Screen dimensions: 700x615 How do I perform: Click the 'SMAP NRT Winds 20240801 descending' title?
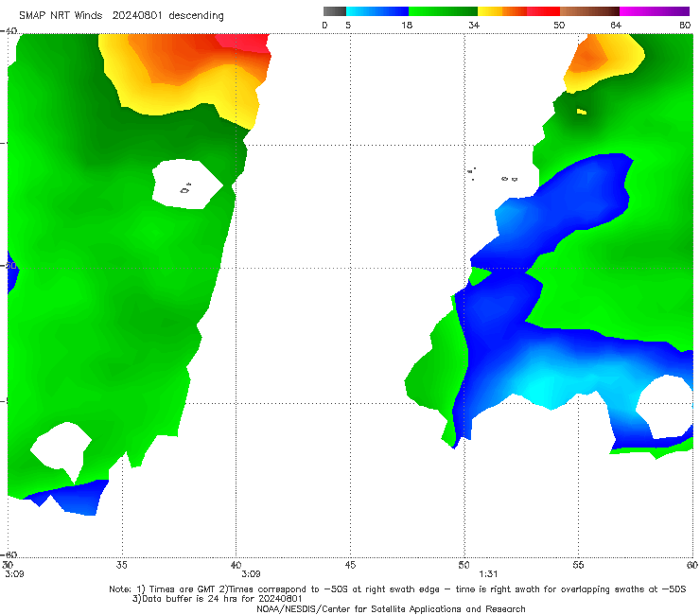121,16
